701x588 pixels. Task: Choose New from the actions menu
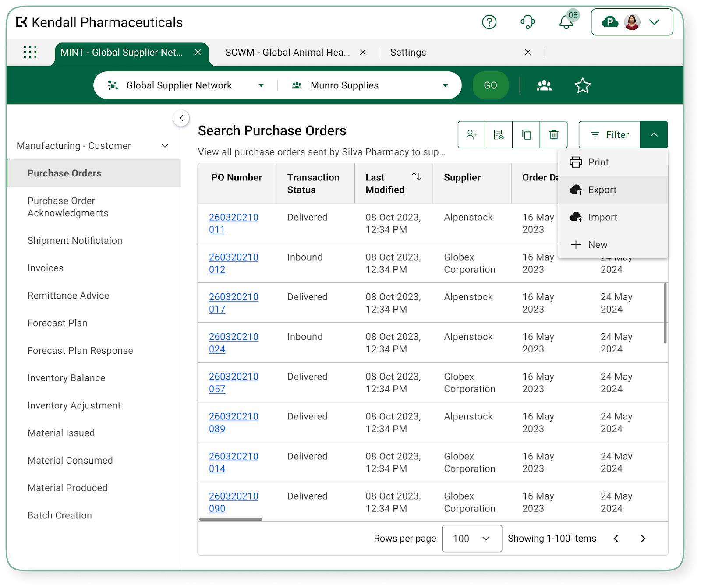(x=613, y=245)
